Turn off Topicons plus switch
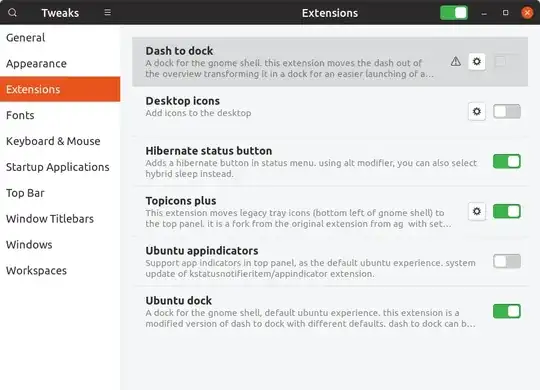This screenshot has width=540, height=390. pyautogui.click(x=507, y=211)
